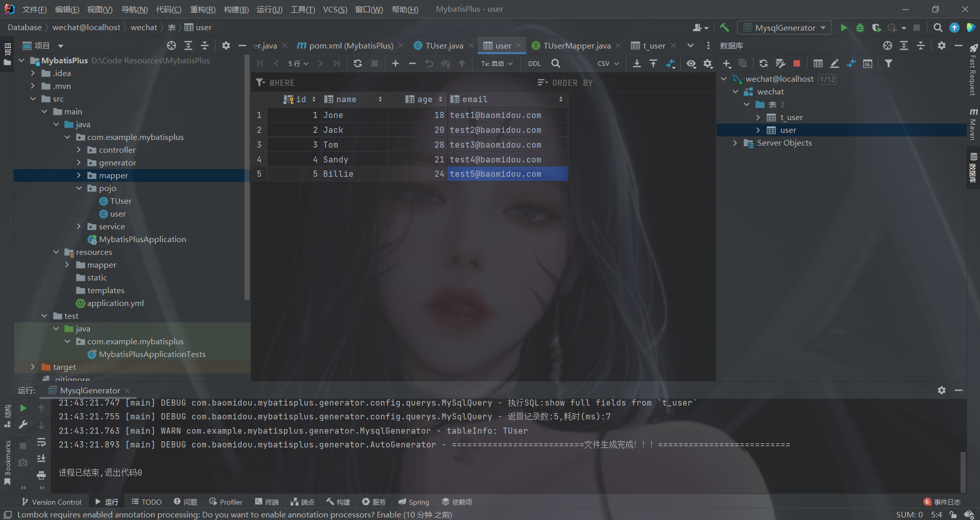This screenshot has height=520, width=980.
Task: Expand the t_user table node
Action: click(758, 117)
